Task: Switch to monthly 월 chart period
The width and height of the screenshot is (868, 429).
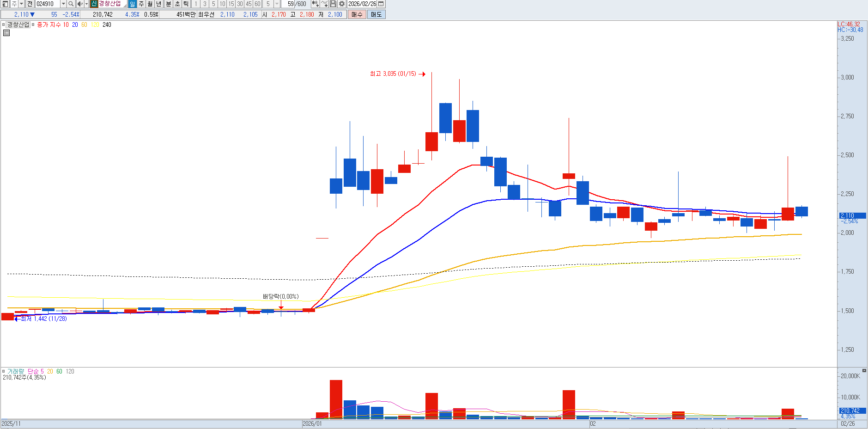Action: [150, 4]
